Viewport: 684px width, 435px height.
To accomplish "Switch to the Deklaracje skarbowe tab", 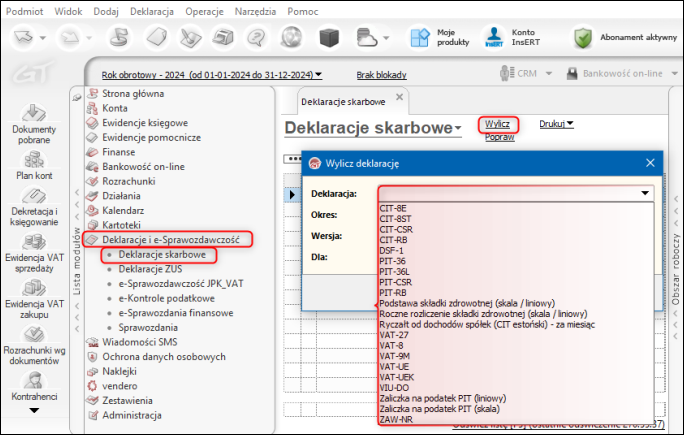I will click(343, 102).
